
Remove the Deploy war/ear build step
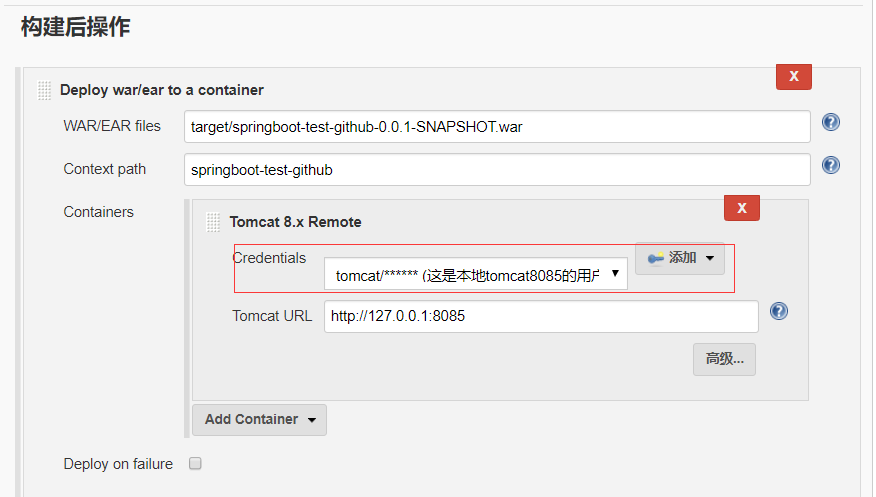click(x=793, y=76)
